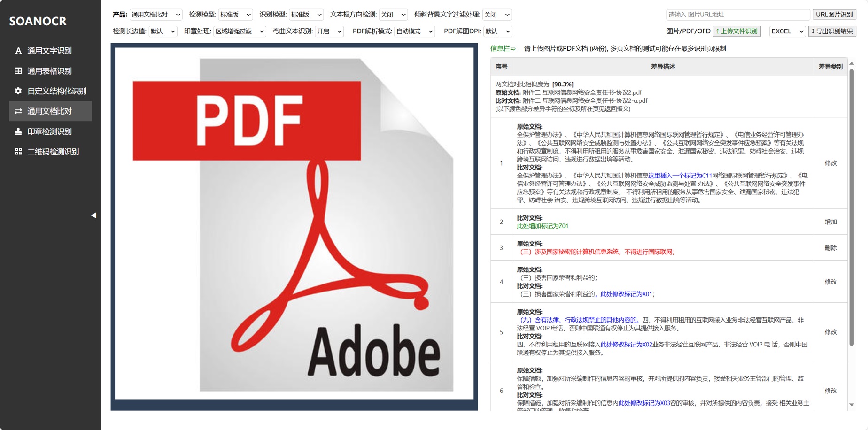Click the 通用文档比对 swap arrows icon
This screenshot has height=430, width=868.
pyautogui.click(x=18, y=111)
